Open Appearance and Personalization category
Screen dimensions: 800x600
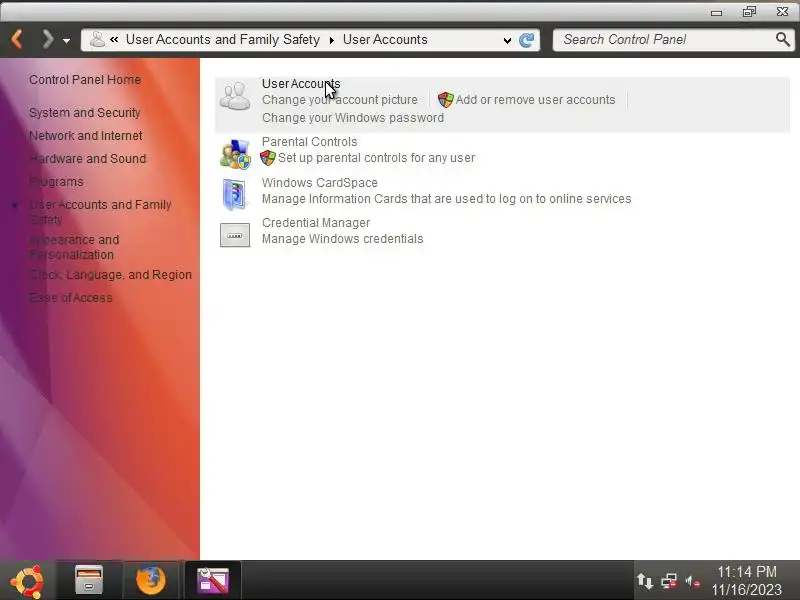74,247
